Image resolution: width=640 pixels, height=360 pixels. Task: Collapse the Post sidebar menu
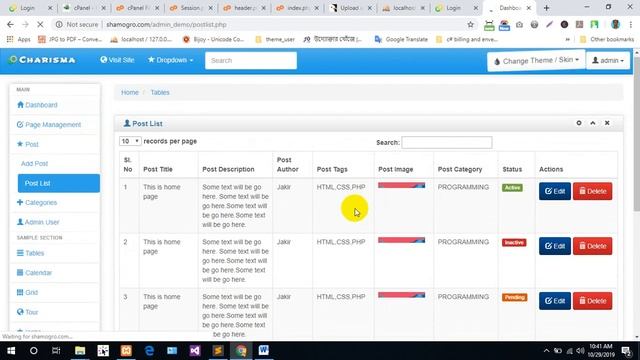[x=28, y=144]
